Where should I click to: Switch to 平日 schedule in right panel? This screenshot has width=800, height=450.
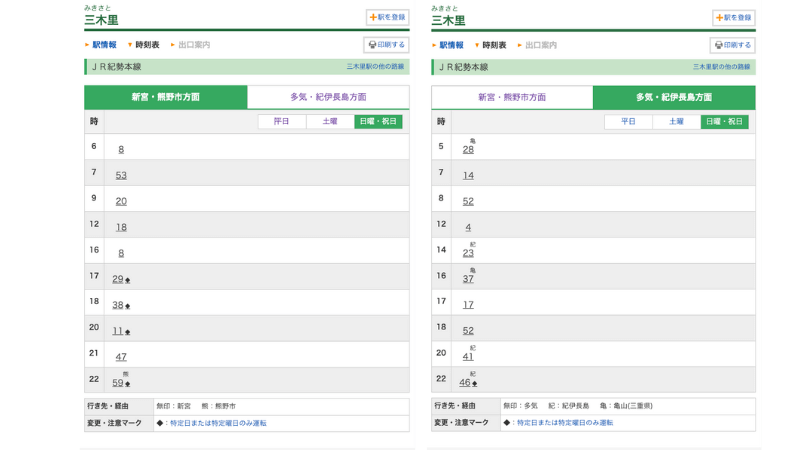click(x=628, y=121)
